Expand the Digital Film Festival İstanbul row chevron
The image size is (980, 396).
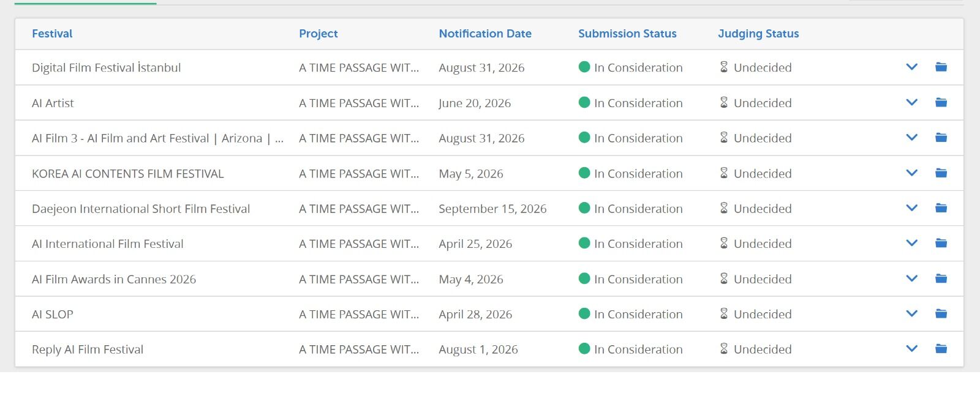tap(911, 67)
